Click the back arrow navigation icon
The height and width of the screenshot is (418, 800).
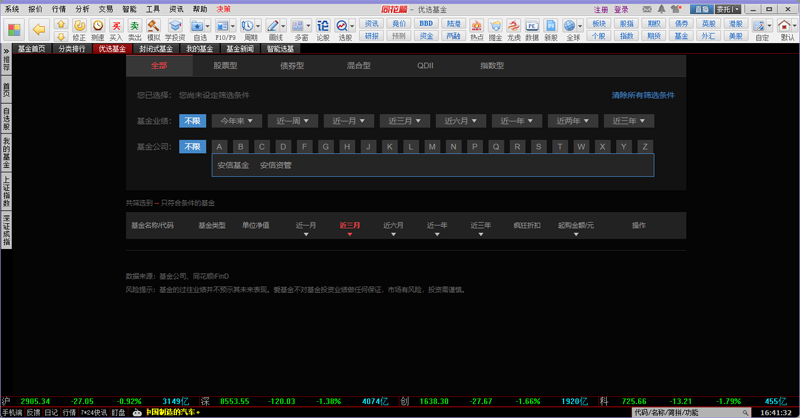pos(39,28)
